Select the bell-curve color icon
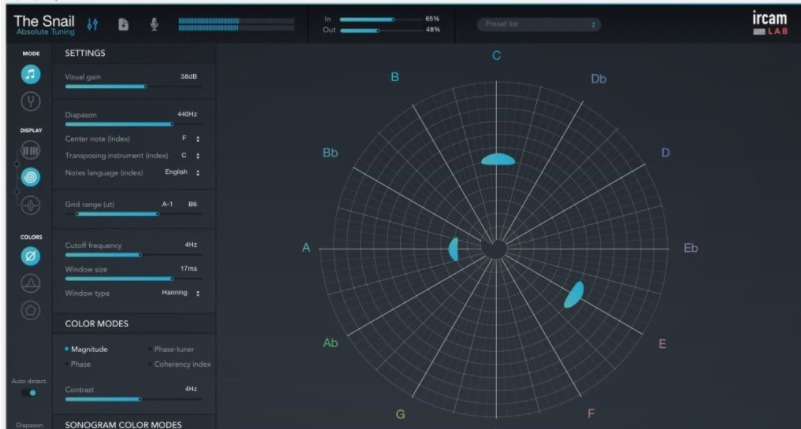 tap(31, 283)
